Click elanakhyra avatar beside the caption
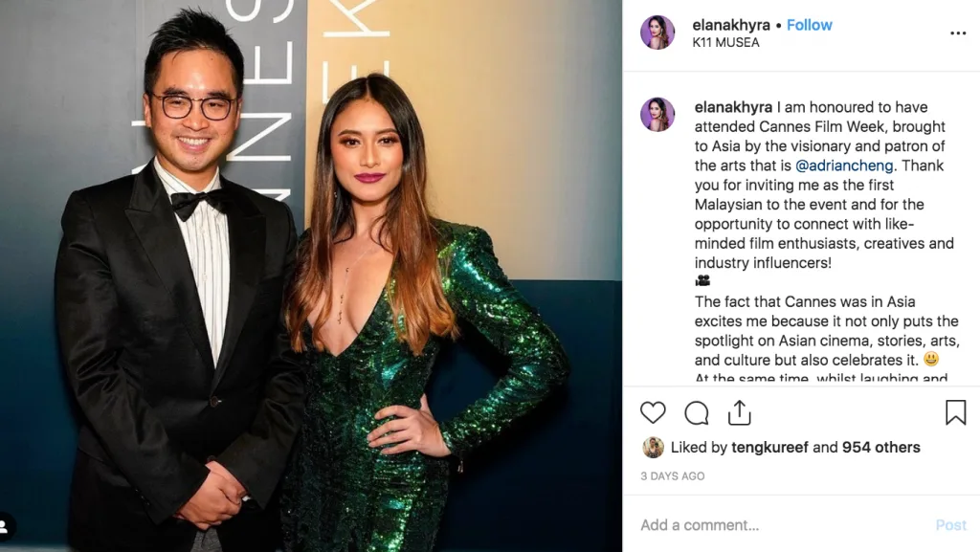The image size is (980, 552). point(657,114)
